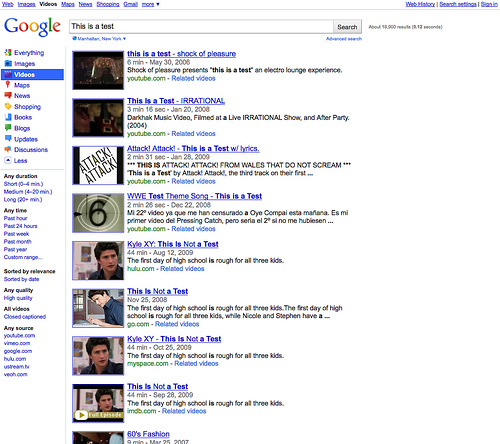Screen dimensions: 500x444
Task: Open the 'more' dropdown in top bar
Action: (150, 4)
